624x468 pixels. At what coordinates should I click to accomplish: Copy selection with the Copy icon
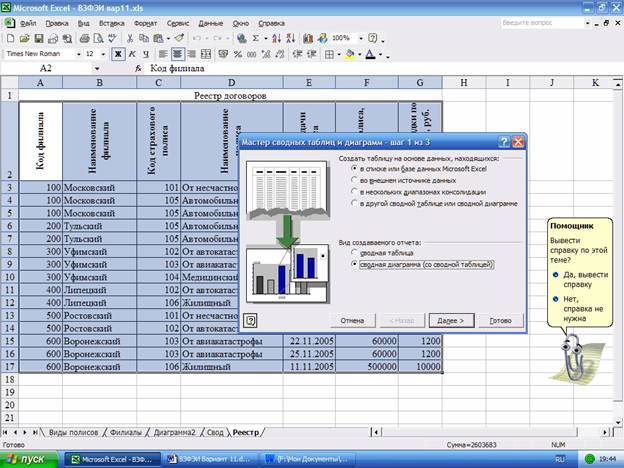[x=144, y=38]
